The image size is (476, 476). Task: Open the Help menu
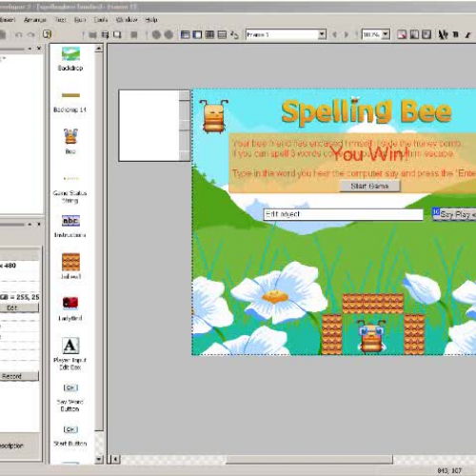pos(151,20)
